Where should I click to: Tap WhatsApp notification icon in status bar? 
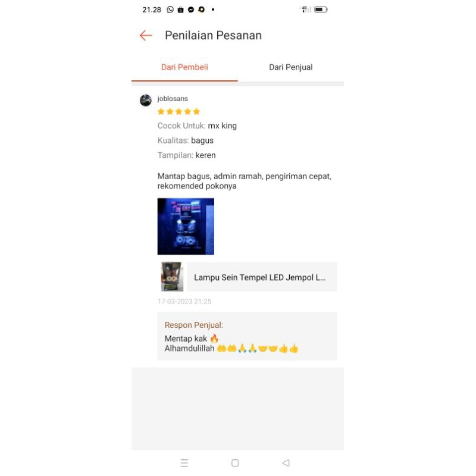[x=170, y=10]
